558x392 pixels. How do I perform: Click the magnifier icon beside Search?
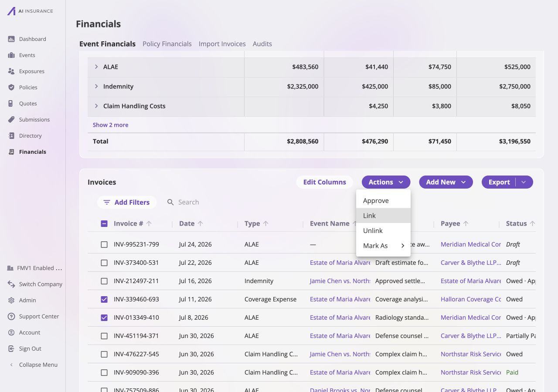pos(170,202)
